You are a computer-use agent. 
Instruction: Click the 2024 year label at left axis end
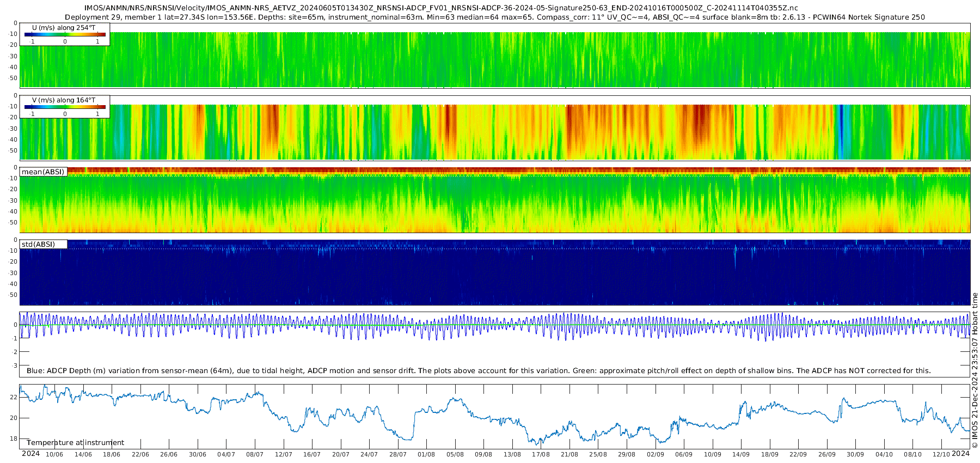[x=30, y=454]
